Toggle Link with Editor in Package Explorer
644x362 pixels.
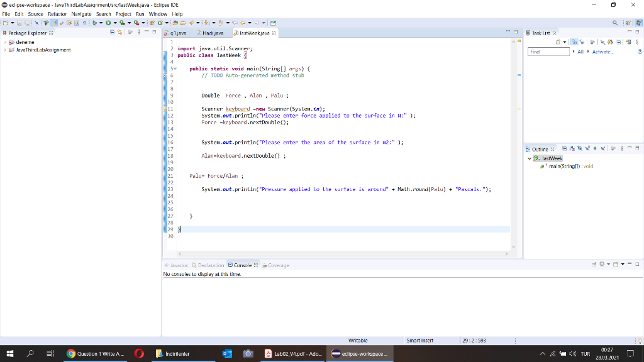pos(119,32)
